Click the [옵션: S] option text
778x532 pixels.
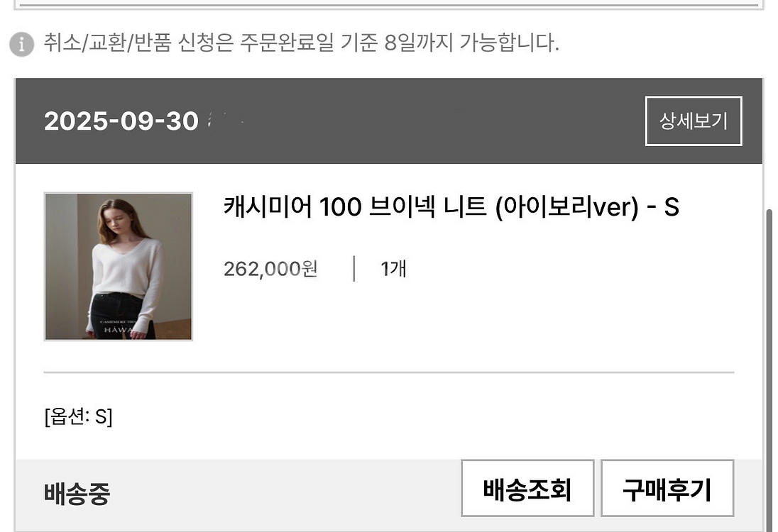78,416
